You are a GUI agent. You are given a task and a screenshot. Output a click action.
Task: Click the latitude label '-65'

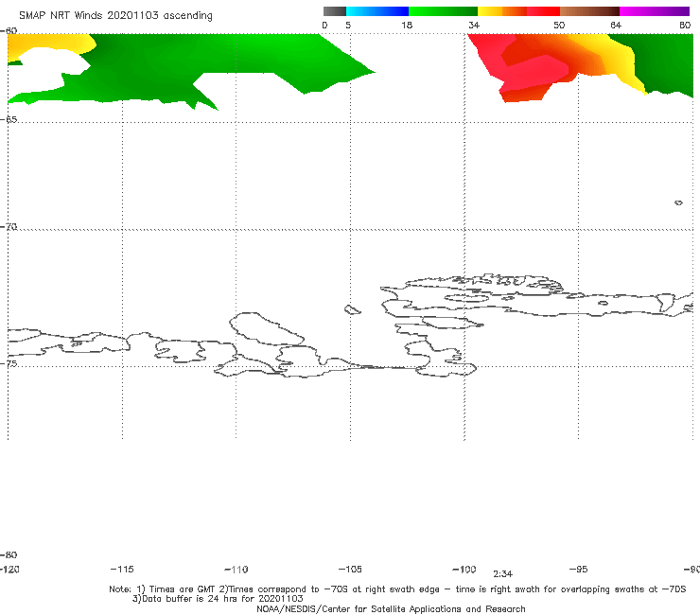click(9, 120)
